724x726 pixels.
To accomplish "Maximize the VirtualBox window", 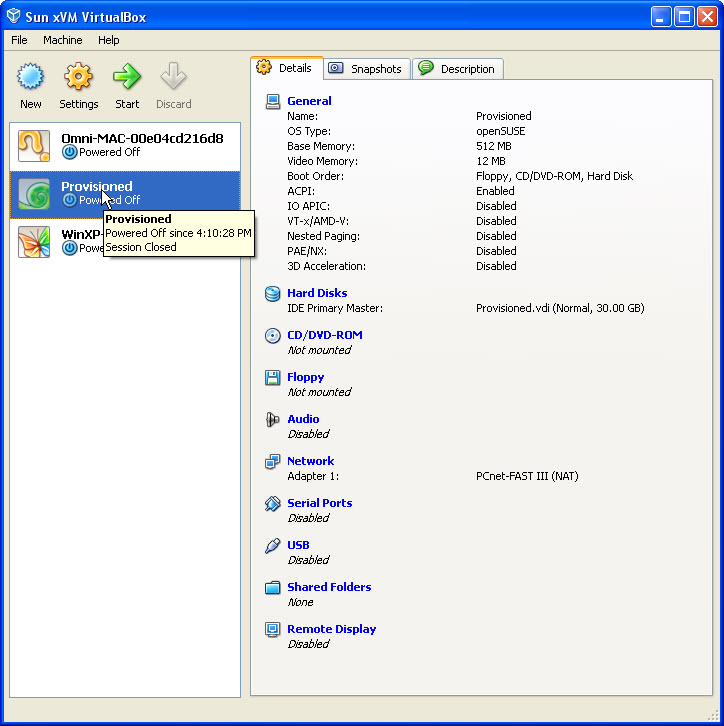I will pyautogui.click(x=684, y=17).
